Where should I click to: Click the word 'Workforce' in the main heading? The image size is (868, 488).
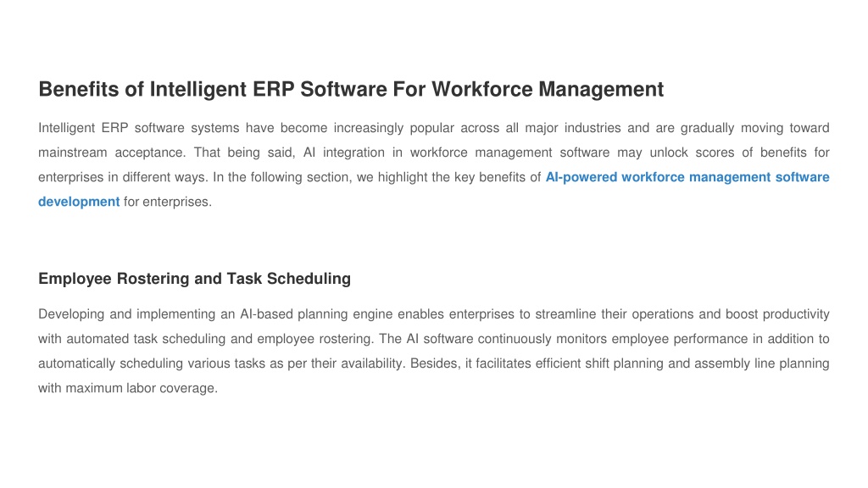tap(482, 89)
